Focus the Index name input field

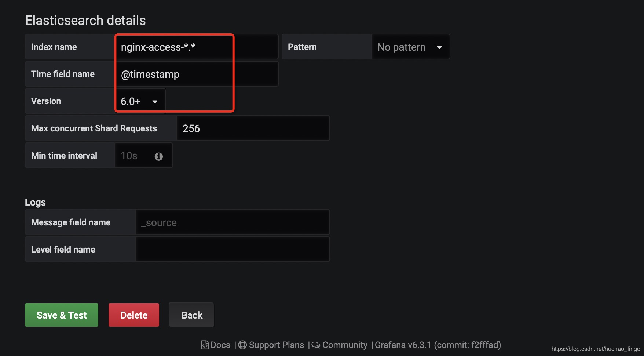[x=197, y=47]
